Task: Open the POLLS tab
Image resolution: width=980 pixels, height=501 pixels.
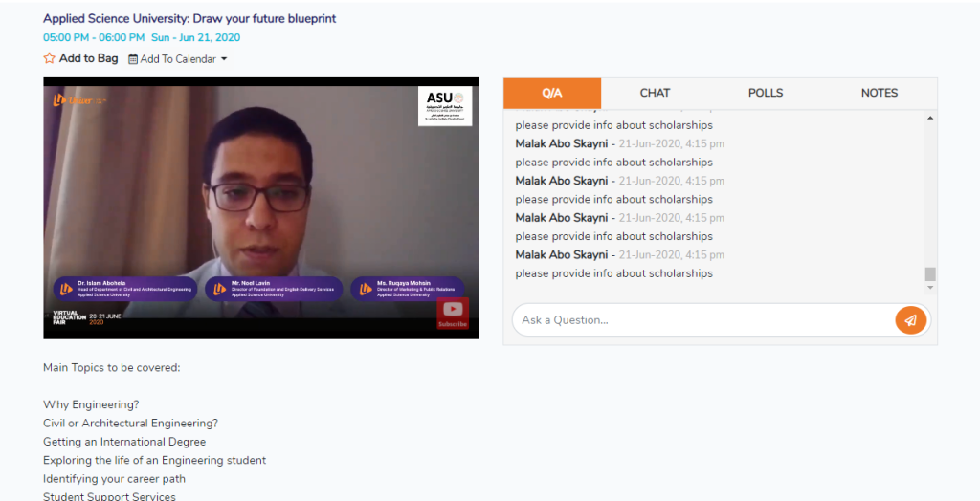Action: [766, 93]
